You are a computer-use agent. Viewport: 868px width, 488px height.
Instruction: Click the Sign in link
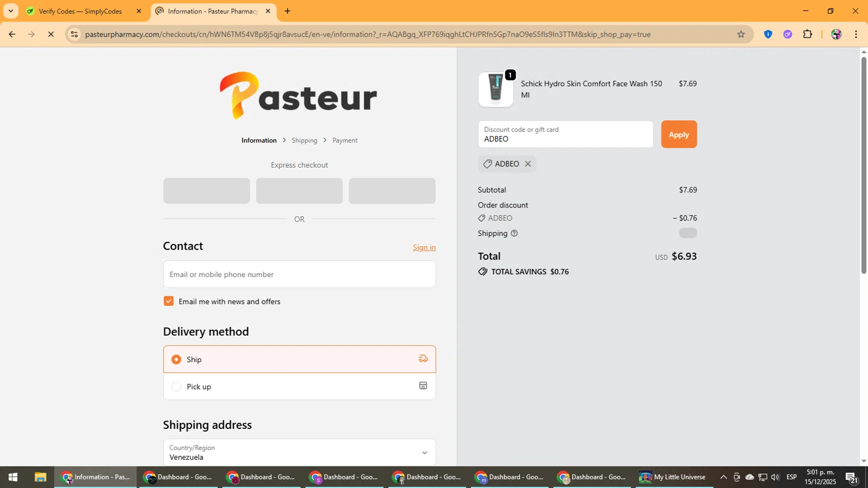pyautogui.click(x=424, y=247)
